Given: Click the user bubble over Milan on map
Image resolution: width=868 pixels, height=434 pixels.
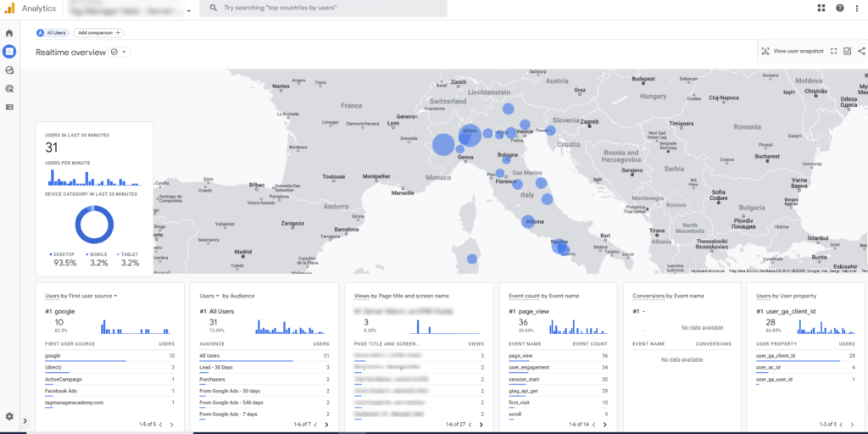Looking at the screenshot, I should point(470,136).
